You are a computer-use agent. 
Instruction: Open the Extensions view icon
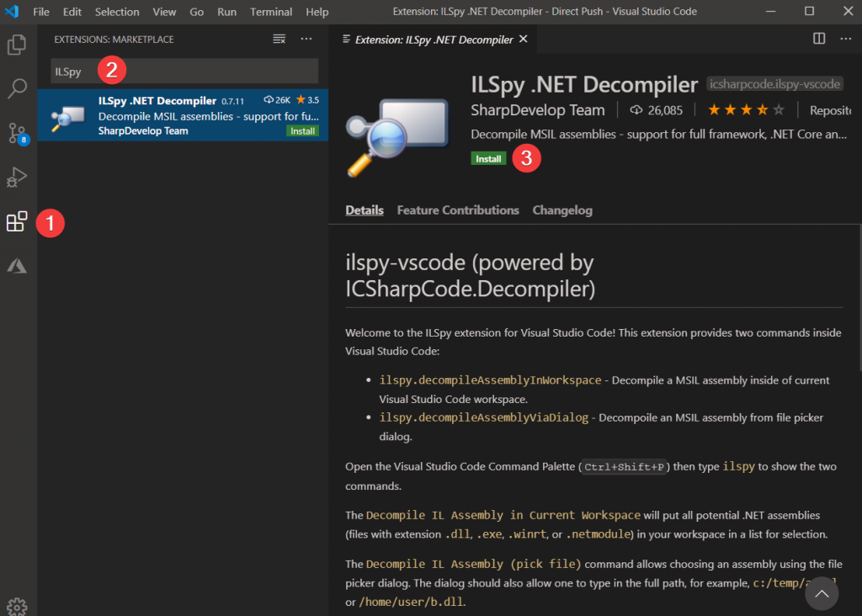tap(17, 221)
